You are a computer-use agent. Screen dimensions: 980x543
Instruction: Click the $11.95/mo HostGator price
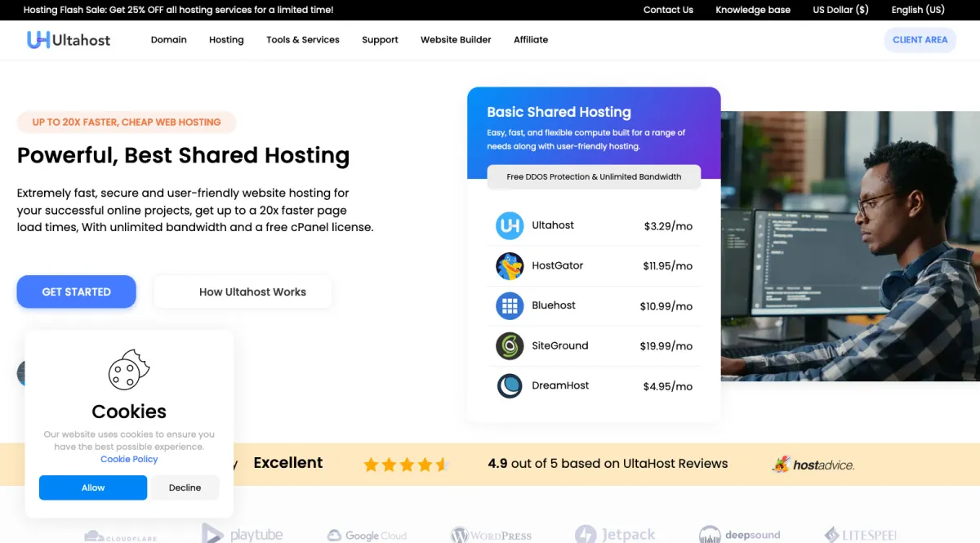(x=667, y=265)
